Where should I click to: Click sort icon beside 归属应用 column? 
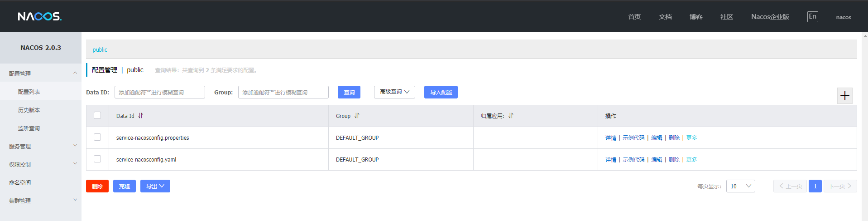tap(511, 116)
